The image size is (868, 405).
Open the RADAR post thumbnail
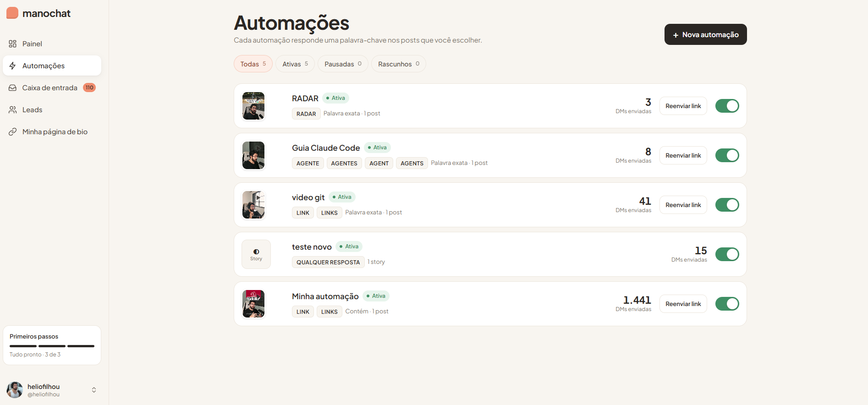[x=253, y=106]
